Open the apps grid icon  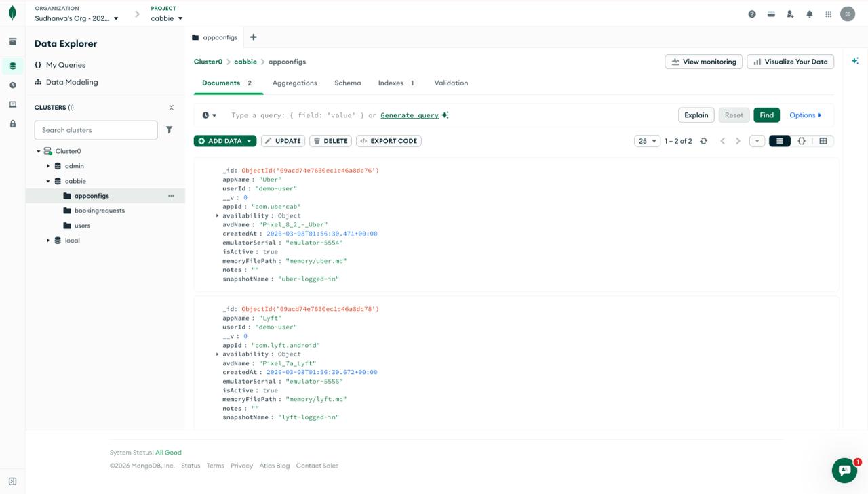pos(828,14)
